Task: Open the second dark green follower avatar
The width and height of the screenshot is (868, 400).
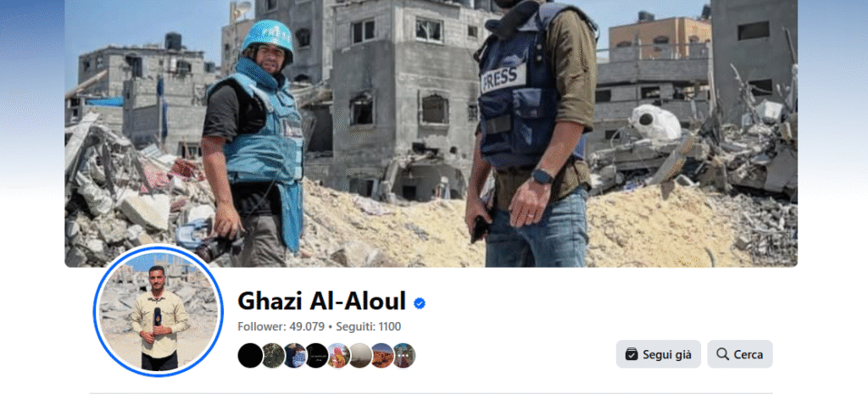Action: (272, 355)
